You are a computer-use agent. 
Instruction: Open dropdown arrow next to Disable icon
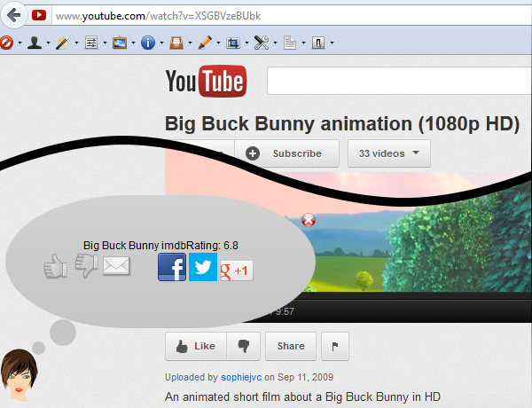tap(20, 43)
